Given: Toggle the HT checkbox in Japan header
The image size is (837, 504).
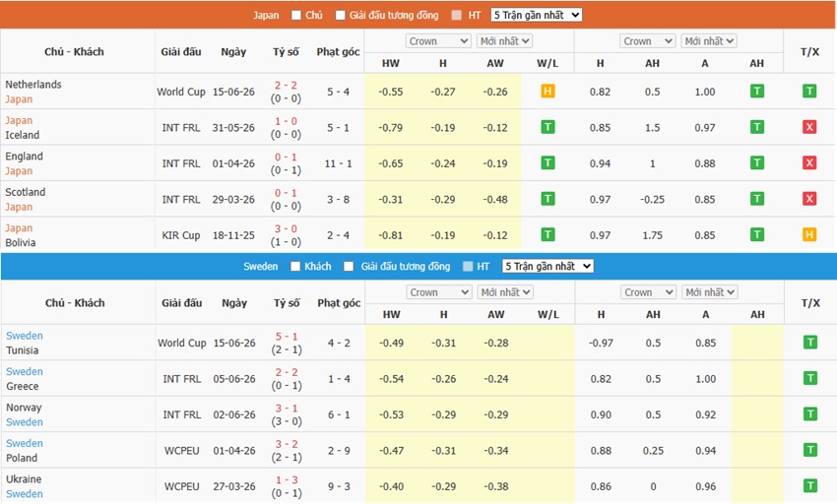Looking at the screenshot, I should click(x=456, y=15).
